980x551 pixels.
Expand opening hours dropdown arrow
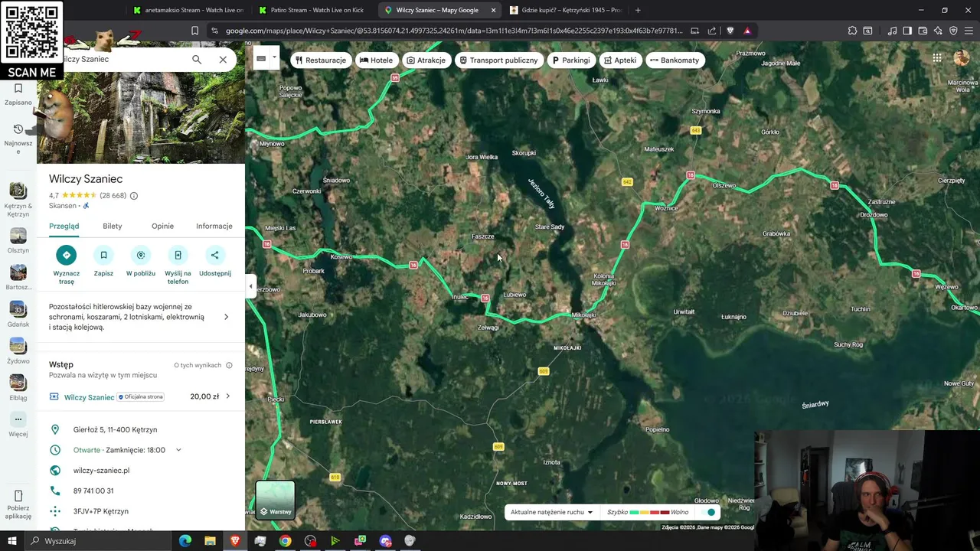178,450
